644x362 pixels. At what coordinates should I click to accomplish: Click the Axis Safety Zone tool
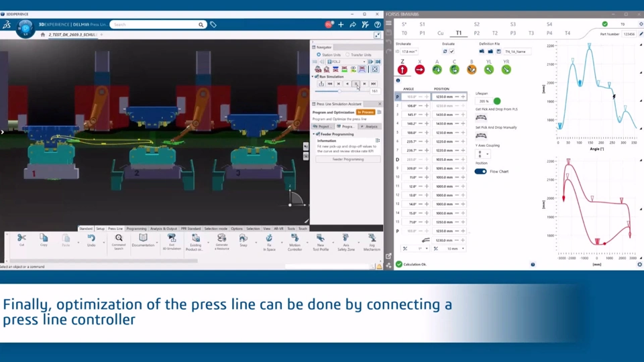346,242
